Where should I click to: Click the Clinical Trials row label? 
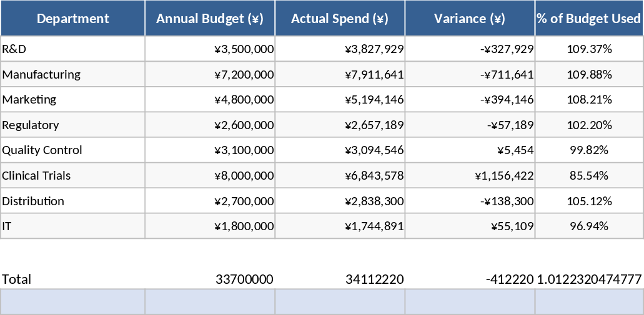coord(72,176)
